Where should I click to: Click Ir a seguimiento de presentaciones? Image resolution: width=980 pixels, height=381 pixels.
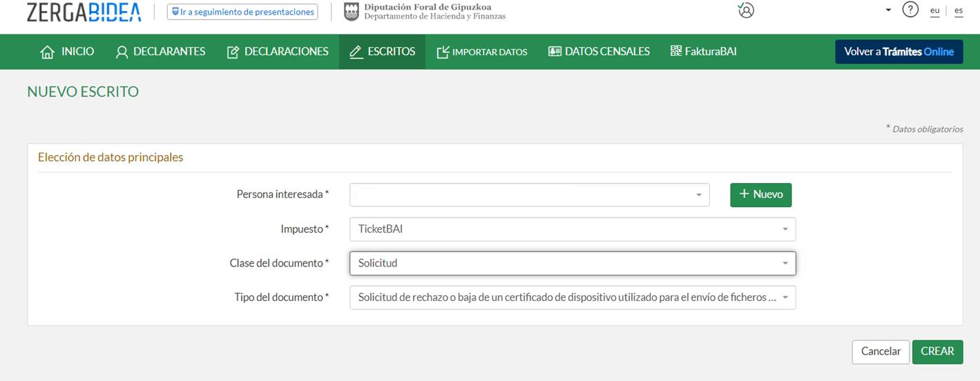click(x=242, y=12)
